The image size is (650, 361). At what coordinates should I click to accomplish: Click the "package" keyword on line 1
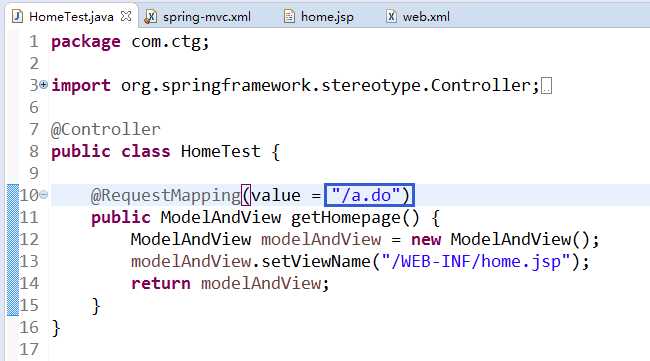pyautogui.click(x=86, y=42)
